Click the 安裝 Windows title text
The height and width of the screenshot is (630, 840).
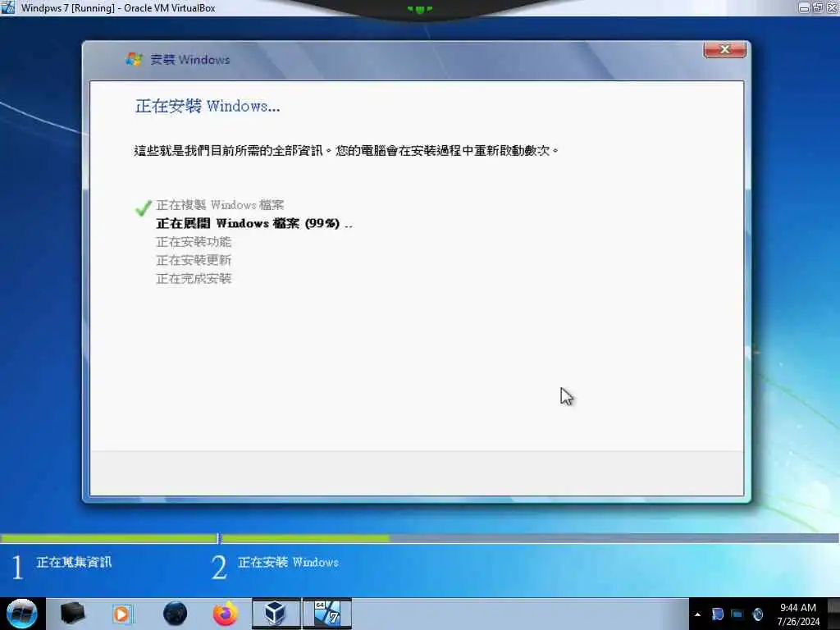coord(189,59)
